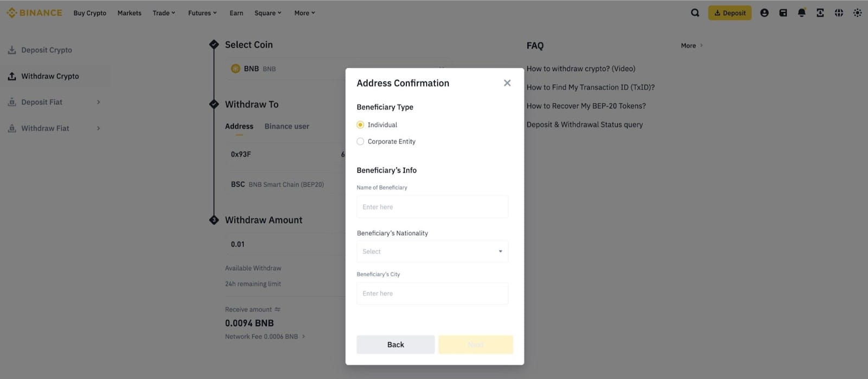The height and width of the screenshot is (379, 868).
Task: Open How to Recover My BEP-20 Tokens link
Action: [586, 106]
